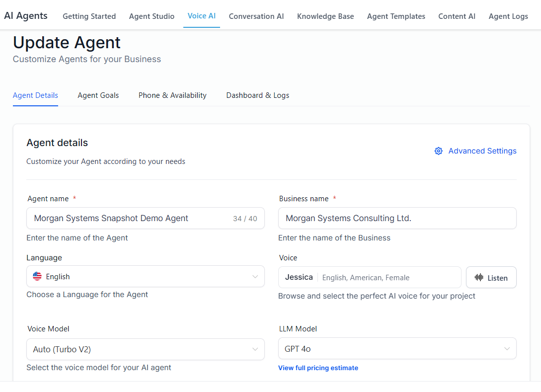Click into the Agent name input field

[x=145, y=218]
